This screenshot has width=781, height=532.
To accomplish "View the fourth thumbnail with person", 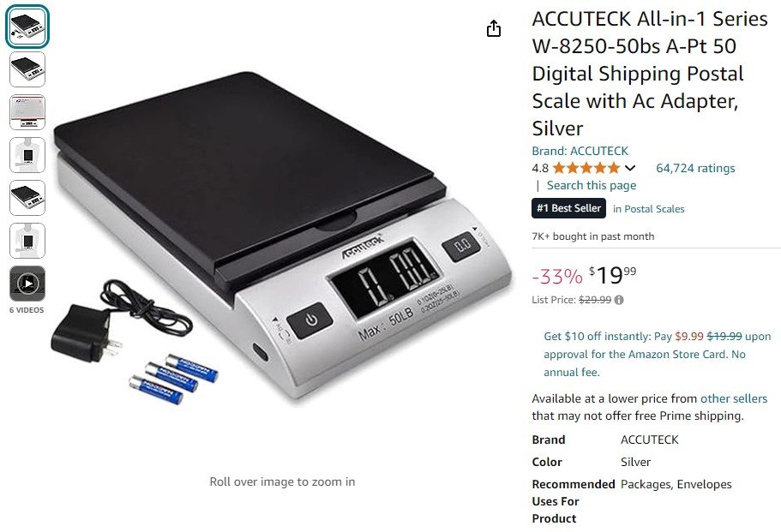I will point(27,155).
